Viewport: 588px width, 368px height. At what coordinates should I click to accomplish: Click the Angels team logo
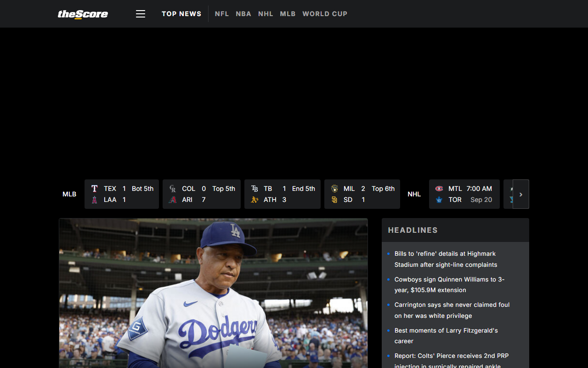[x=95, y=200]
